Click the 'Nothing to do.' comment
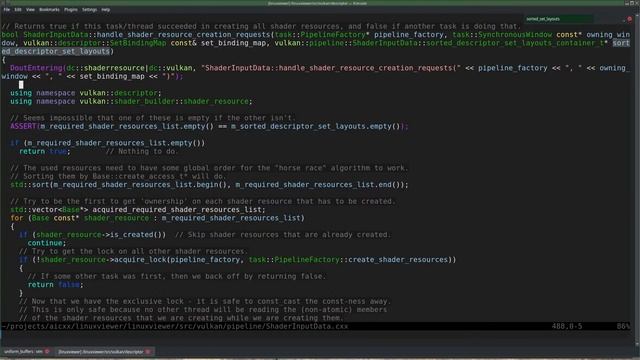This screenshot has height=360, width=640. click(142, 151)
